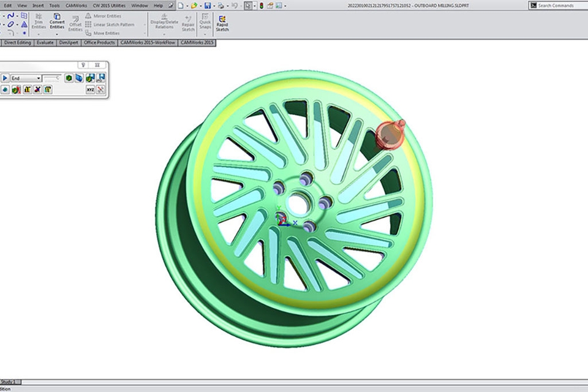Expand the Convert Entities dropdown arrow
Viewport: 588px width, 392px height.
point(57,34)
